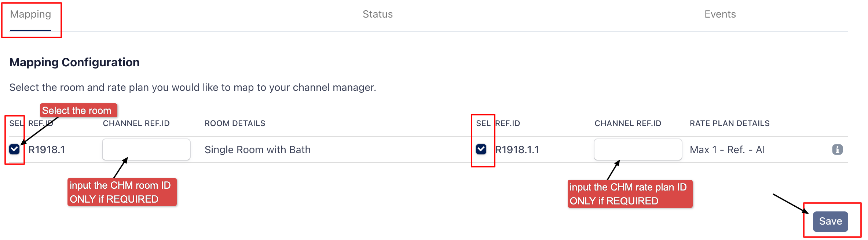Viewport: 868px width, 240px height.
Task: Click the Max 1 - Ref. - AI label
Action: pyautogui.click(x=727, y=149)
